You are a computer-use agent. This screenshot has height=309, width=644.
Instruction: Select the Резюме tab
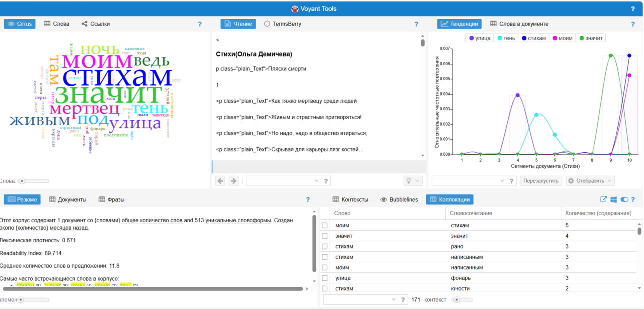point(22,199)
